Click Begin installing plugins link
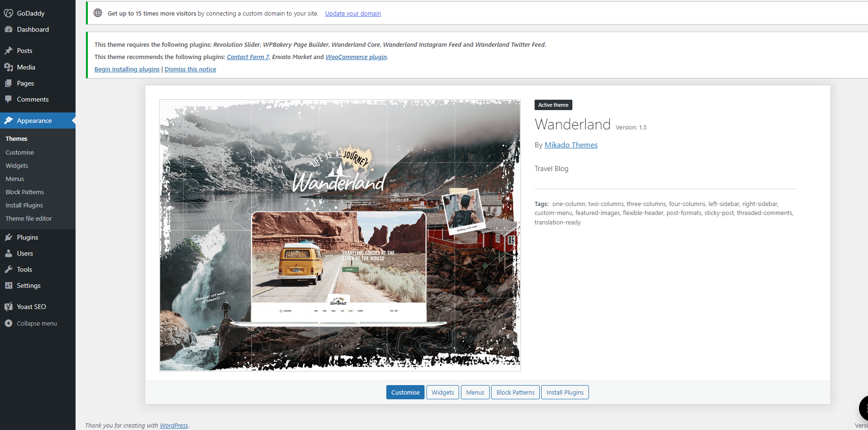This screenshot has height=430, width=868. click(x=127, y=69)
